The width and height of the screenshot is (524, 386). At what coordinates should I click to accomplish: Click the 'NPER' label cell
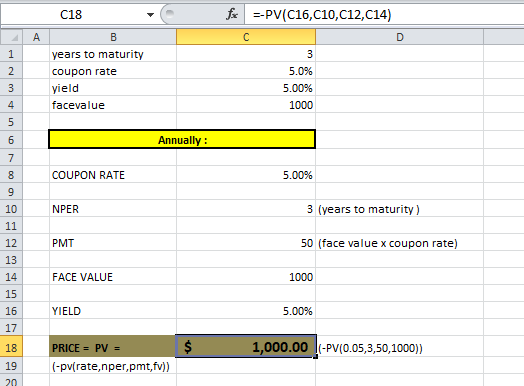tap(113, 209)
